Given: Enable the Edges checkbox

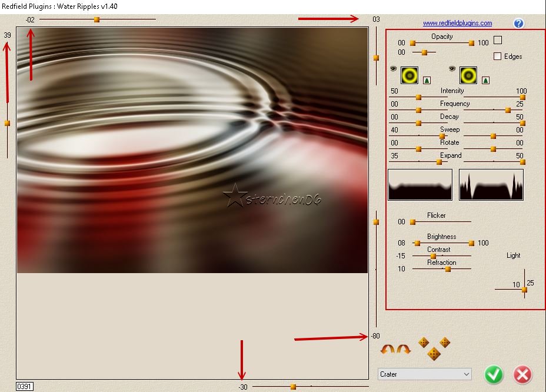Looking at the screenshot, I should coord(498,57).
